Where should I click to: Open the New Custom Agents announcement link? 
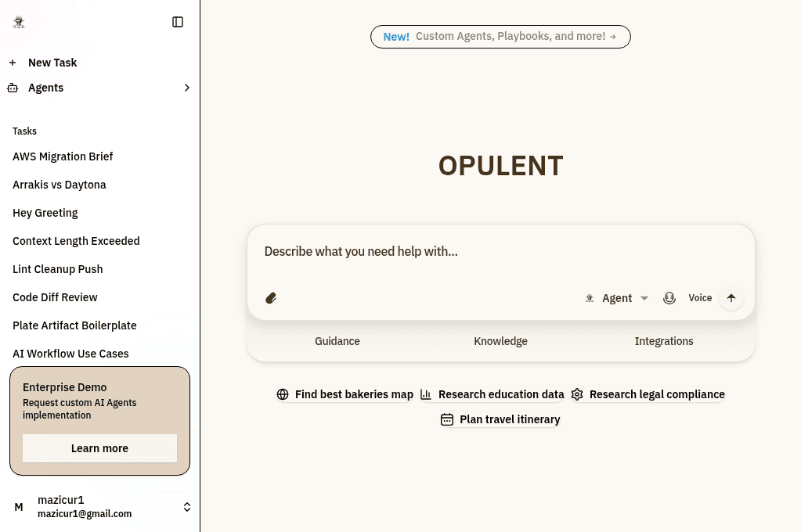click(500, 37)
